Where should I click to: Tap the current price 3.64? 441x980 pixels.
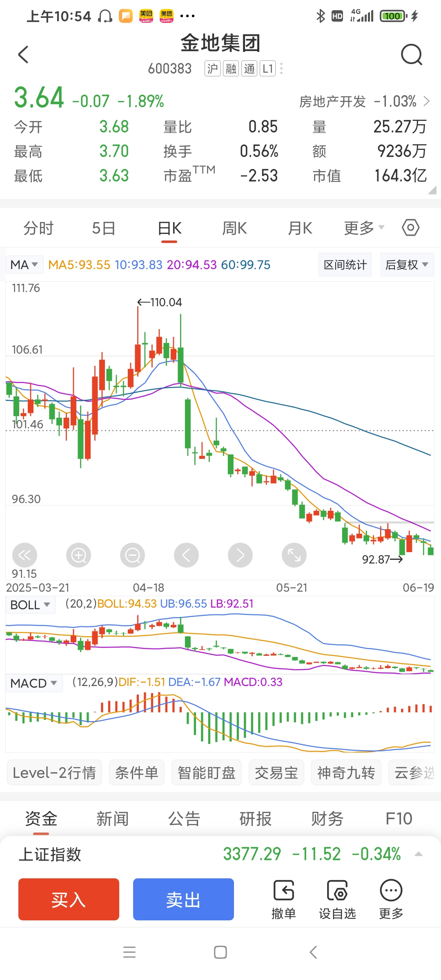(39, 98)
